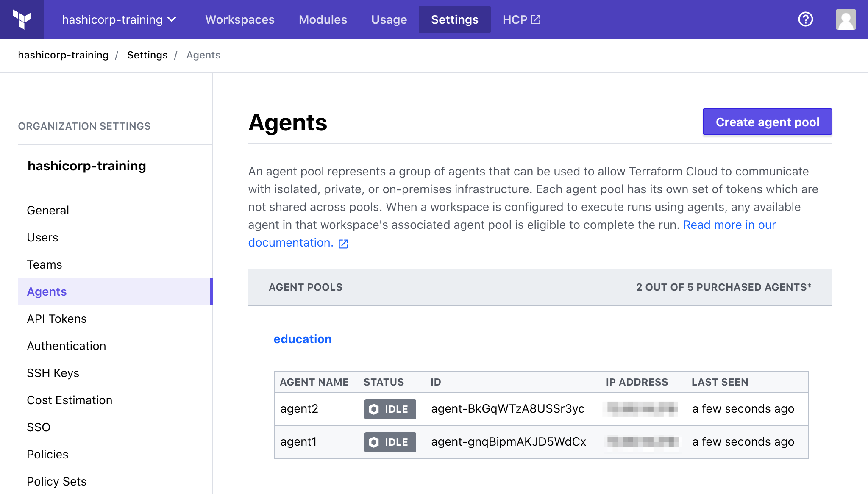Open the user avatar menu
868x494 pixels.
[846, 19]
